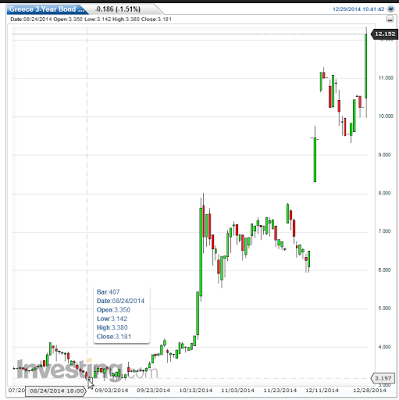Image resolution: width=399 pixels, height=400 pixels.
Task: Click the 08/24/2014 18:00 crosshair date label
Action: pos(56,391)
